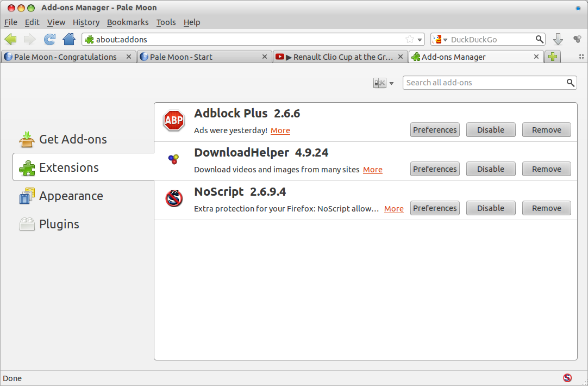Switch to Pale Moon - Start tab
The width and height of the screenshot is (588, 386).
click(x=204, y=57)
